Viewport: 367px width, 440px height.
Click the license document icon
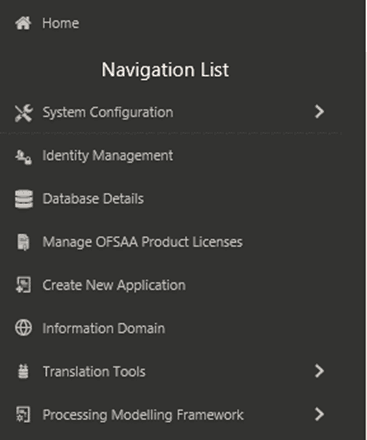23,242
